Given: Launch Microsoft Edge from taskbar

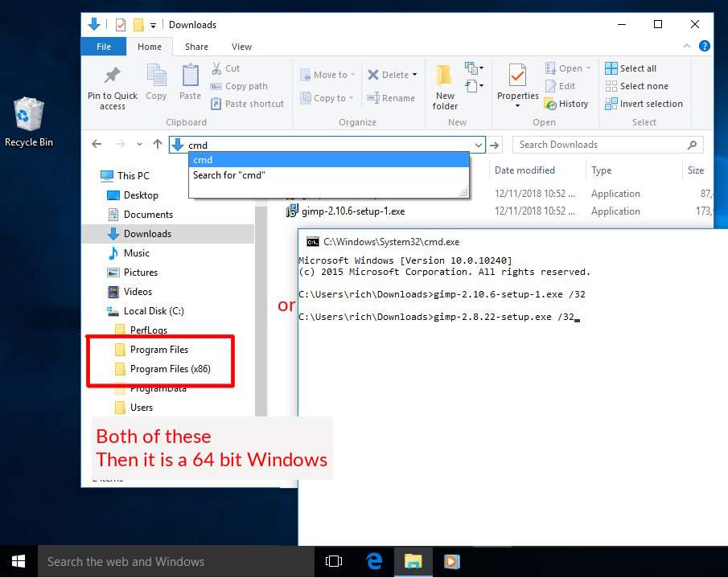Looking at the screenshot, I should pos(374,561).
